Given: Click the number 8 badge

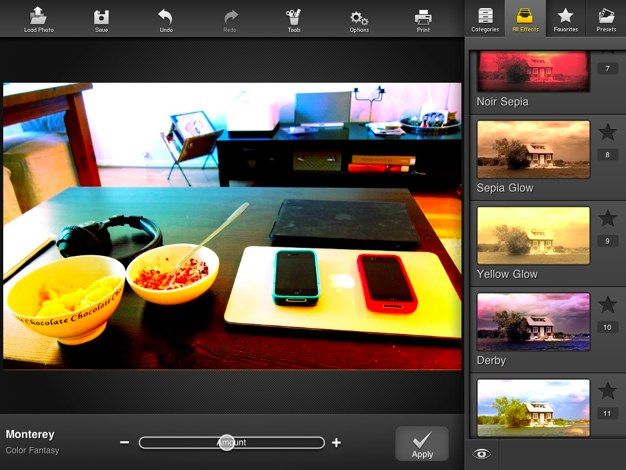Looking at the screenshot, I should pyautogui.click(x=607, y=155).
